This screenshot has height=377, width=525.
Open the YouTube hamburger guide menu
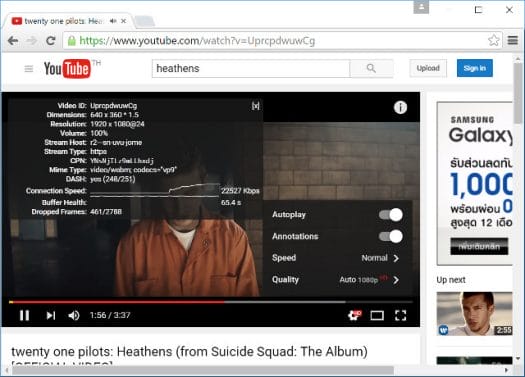click(29, 69)
